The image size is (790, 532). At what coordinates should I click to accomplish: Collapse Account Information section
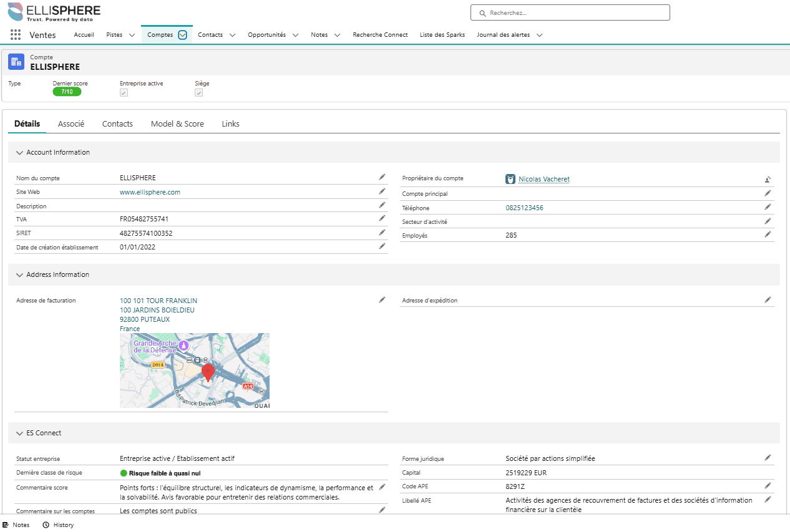click(x=20, y=152)
